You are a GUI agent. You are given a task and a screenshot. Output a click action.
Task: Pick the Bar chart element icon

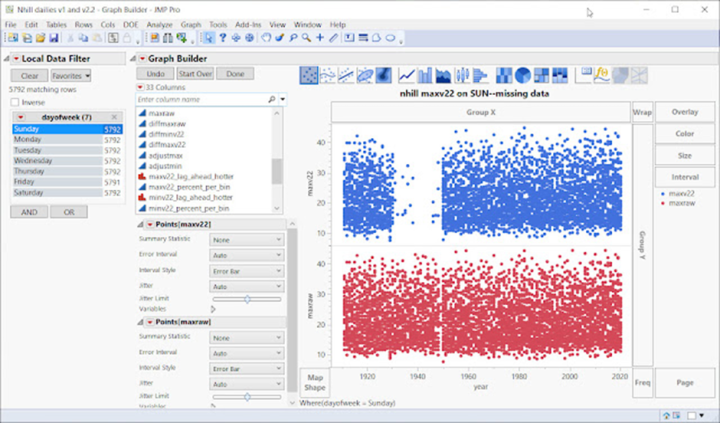pyautogui.click(x=425, y=75)
